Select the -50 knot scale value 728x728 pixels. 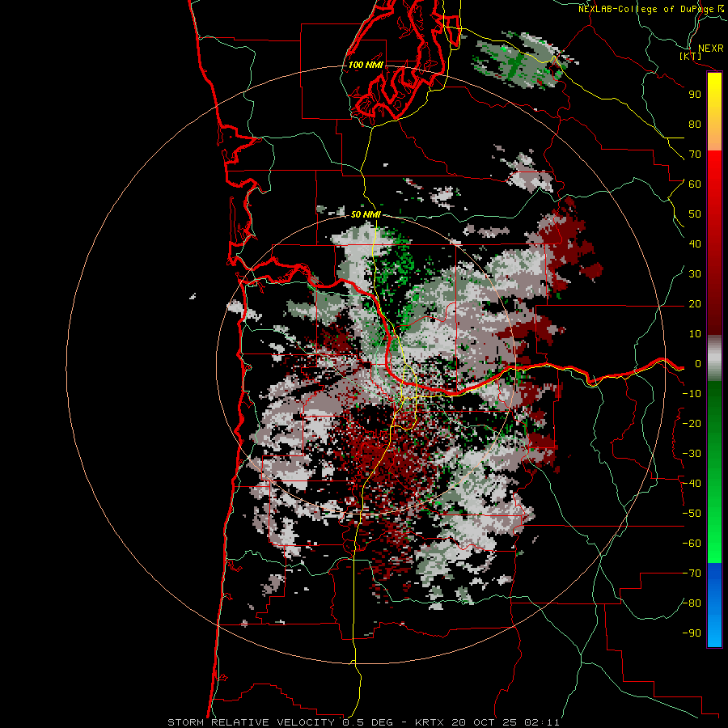pos(692,514)
